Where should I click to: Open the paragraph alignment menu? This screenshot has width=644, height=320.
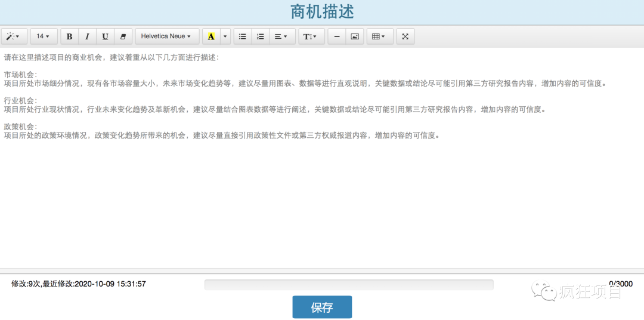280,36
